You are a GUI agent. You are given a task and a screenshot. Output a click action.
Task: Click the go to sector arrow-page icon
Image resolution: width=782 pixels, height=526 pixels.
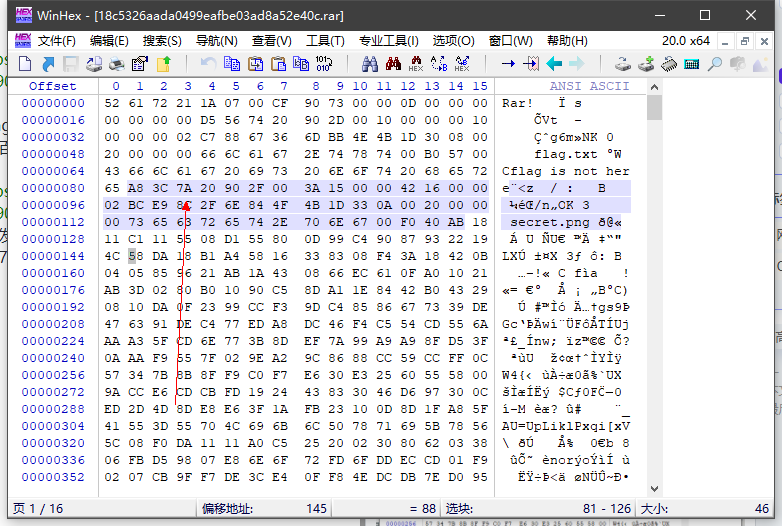(x=531, y=64)
